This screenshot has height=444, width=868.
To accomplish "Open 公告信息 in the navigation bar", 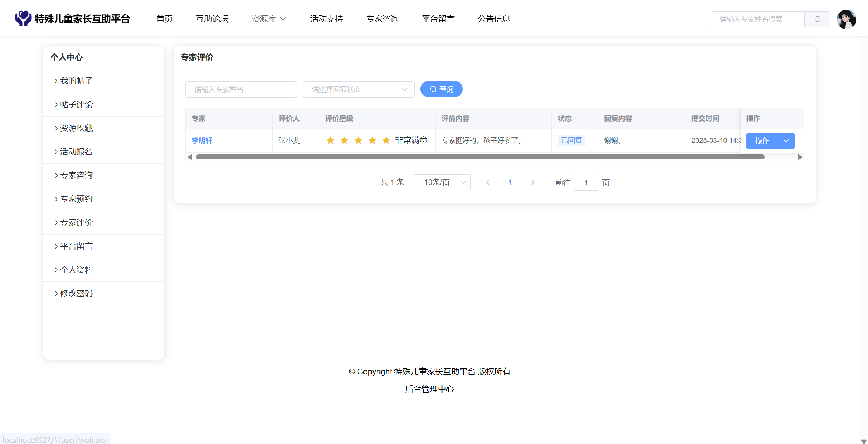I will pyautogui.click(x=494, y=19).
